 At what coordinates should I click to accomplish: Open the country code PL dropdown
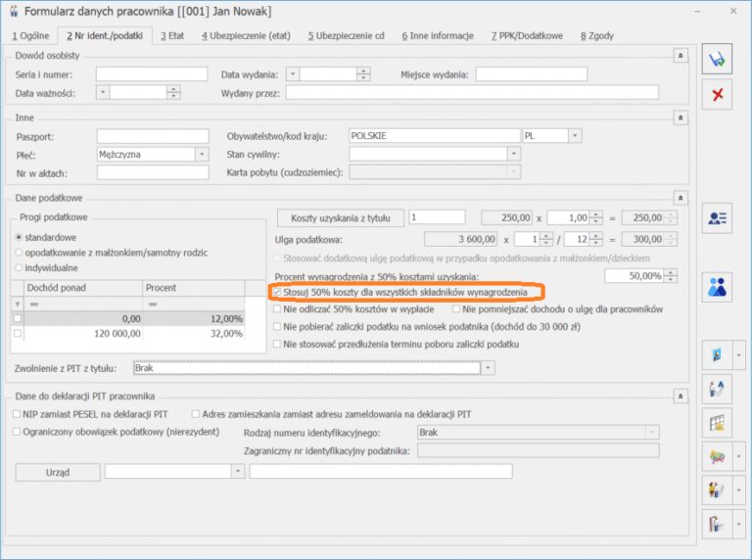coord(575,136)
